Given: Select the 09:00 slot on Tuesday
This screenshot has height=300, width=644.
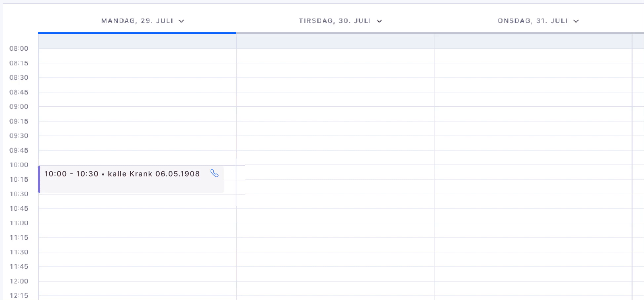Looking at the screenshot, I should (335, 114).
